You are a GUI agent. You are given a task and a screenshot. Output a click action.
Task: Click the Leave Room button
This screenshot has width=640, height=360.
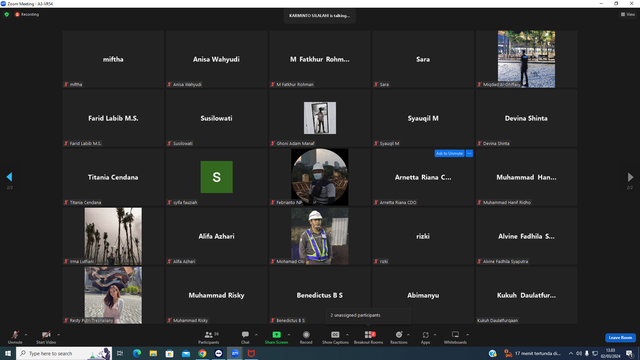click(620, 338)
